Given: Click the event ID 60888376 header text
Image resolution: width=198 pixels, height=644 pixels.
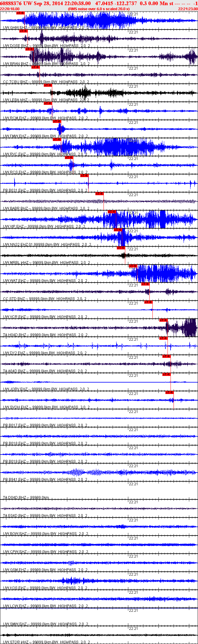Looking at the screenshot, I should (11, 3).
